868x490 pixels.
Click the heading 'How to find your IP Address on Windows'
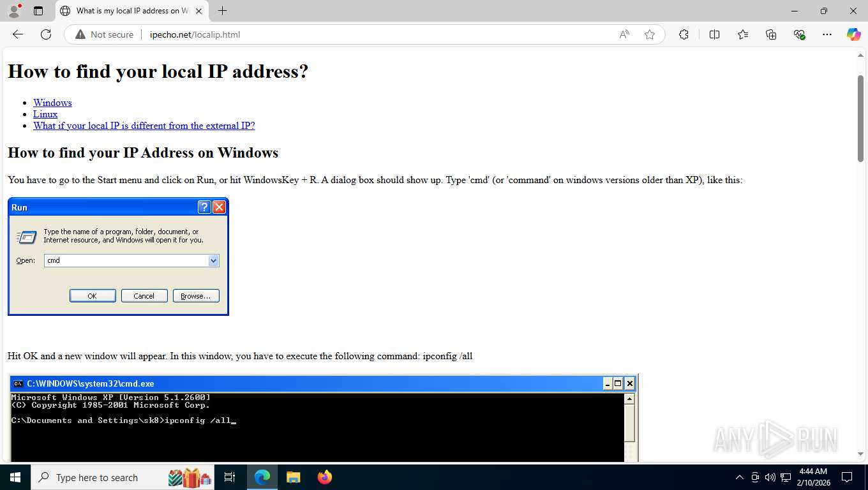click(143, 153)
